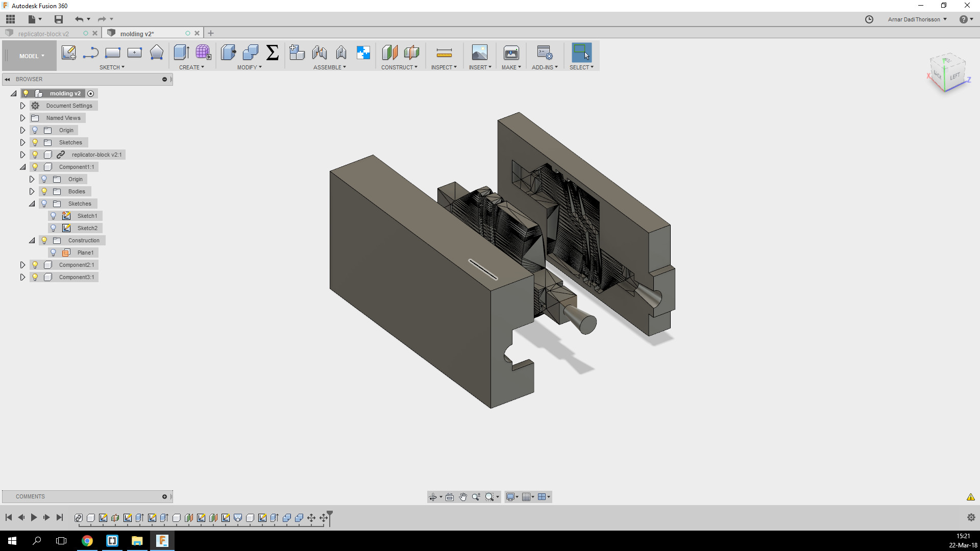Open the Joint tool in Assemble
The height and width of the screenshot is (551, 980).
[x=320, y=53]
